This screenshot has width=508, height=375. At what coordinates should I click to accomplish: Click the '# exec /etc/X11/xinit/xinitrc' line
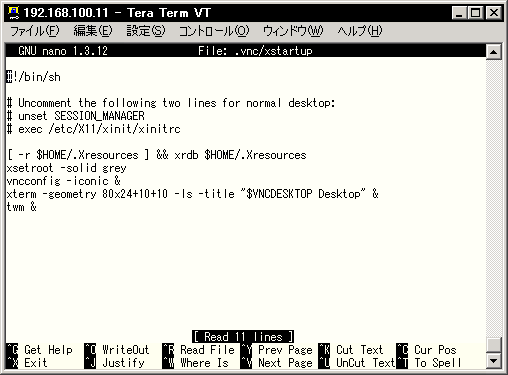[94, 129]
